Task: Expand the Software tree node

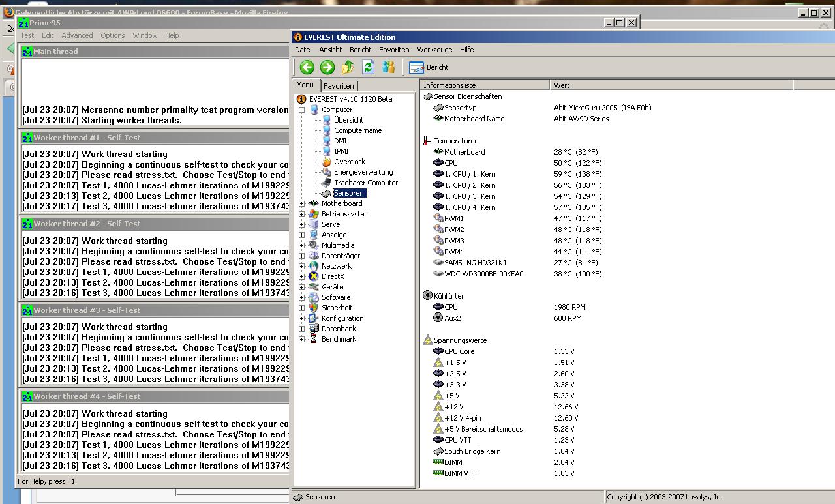Action: (302, 297)
